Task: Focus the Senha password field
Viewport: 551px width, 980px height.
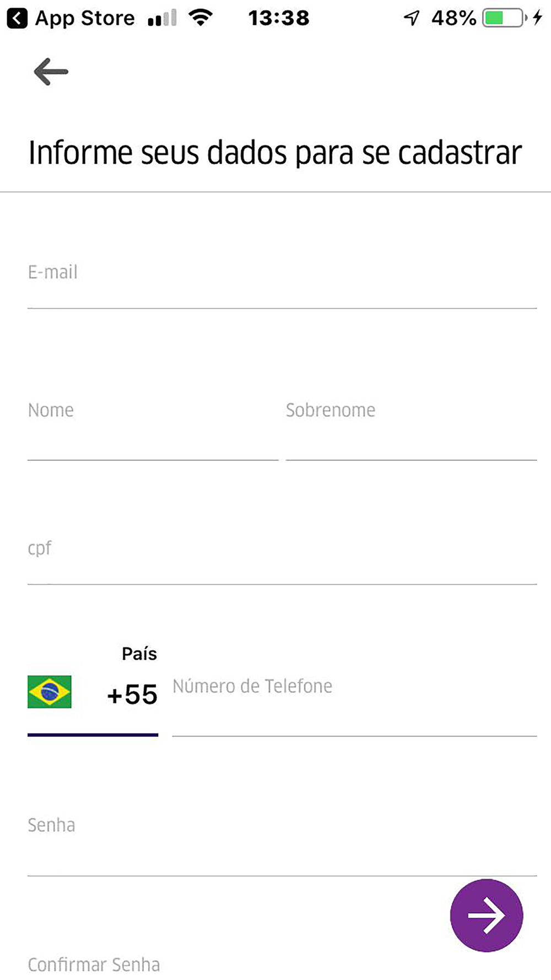Action: [281, 838]
